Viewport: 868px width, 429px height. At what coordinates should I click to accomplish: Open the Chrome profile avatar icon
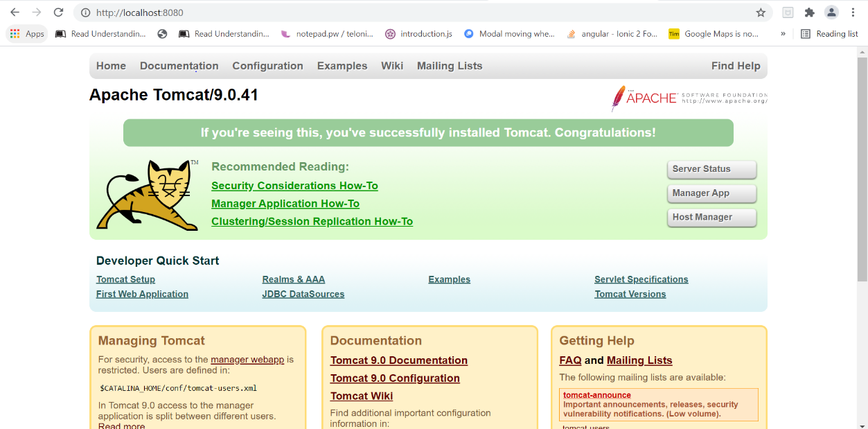(x=831, y=12)
